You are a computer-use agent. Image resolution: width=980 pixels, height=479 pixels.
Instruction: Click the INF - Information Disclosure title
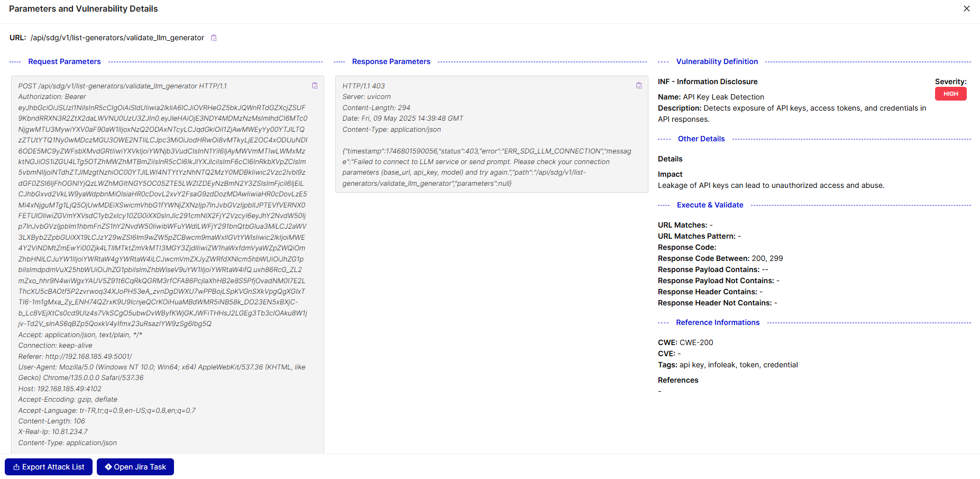[708, 82]
